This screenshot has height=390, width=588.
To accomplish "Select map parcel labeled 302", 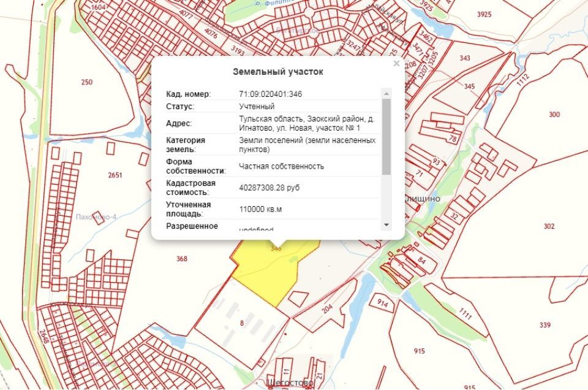I will pyautogui.click(x=549, y=226).
